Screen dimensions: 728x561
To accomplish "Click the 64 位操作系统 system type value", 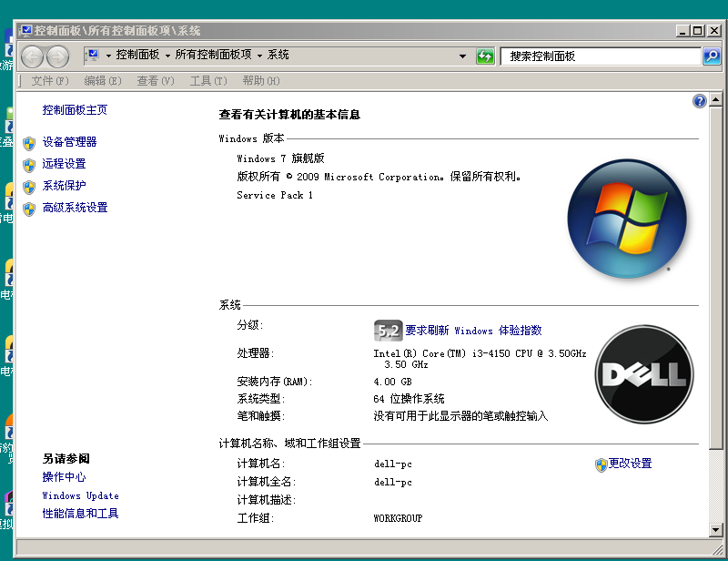I will coord(409,399).
